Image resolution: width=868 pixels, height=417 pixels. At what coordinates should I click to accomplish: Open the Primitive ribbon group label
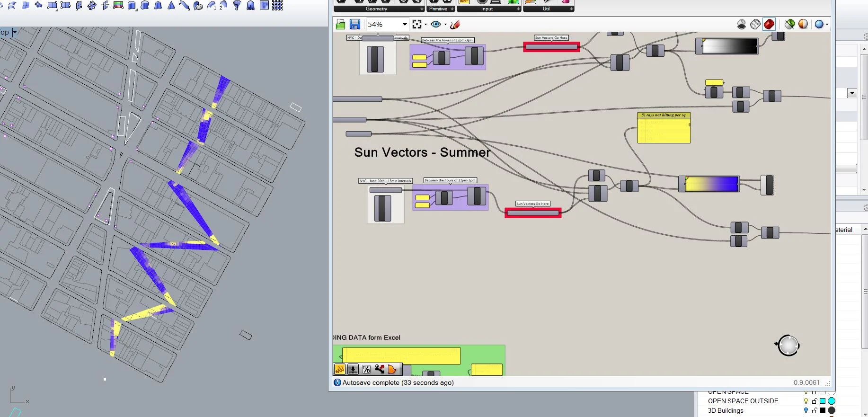[438, 9]
